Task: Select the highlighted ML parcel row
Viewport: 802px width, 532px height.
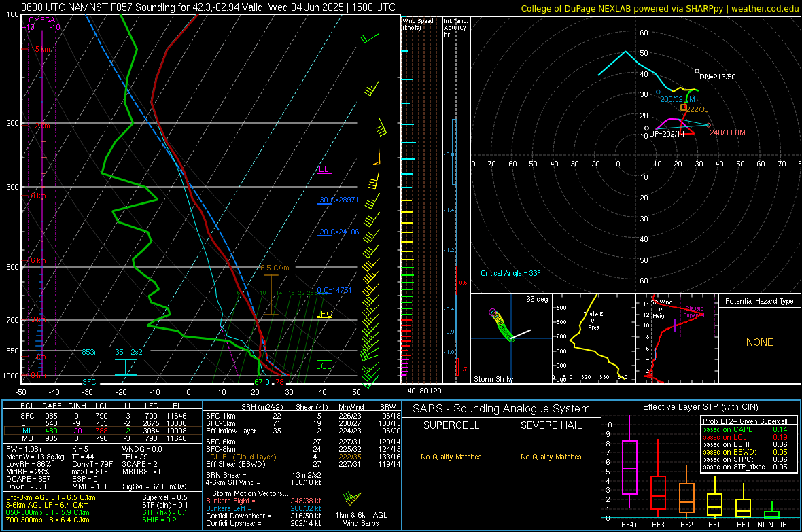Action: (x=103, y=431)
